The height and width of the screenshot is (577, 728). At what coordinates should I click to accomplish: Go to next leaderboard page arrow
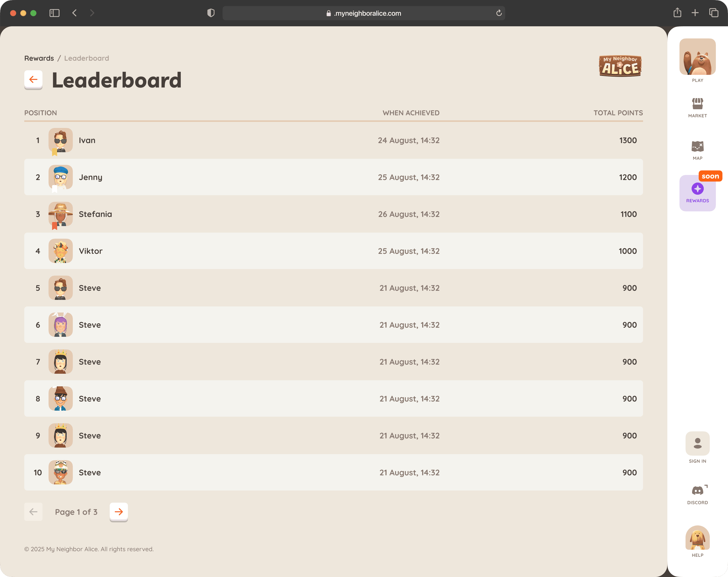pos(119,512)
